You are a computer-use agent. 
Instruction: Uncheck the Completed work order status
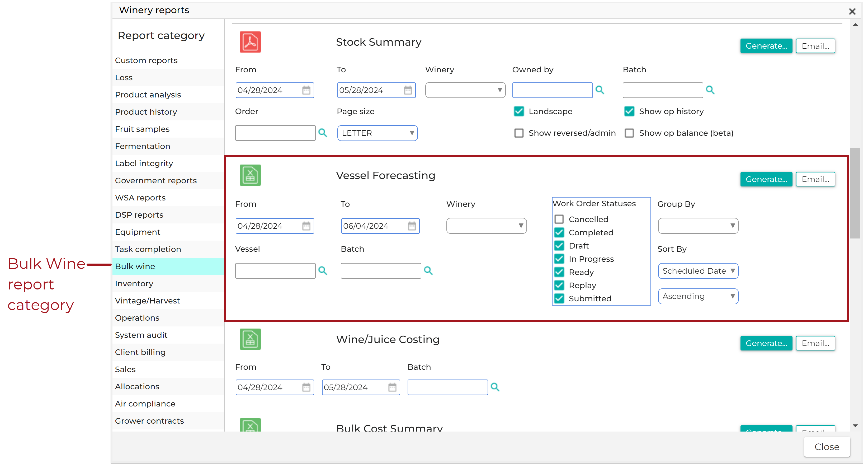(x=559, y=233)
